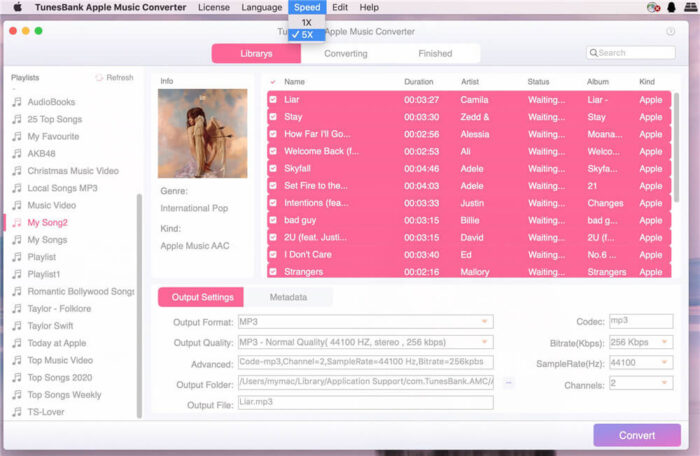Open the Output Format dropdown
The width and height of the screenshot is (700, 456).
(364, 322)
